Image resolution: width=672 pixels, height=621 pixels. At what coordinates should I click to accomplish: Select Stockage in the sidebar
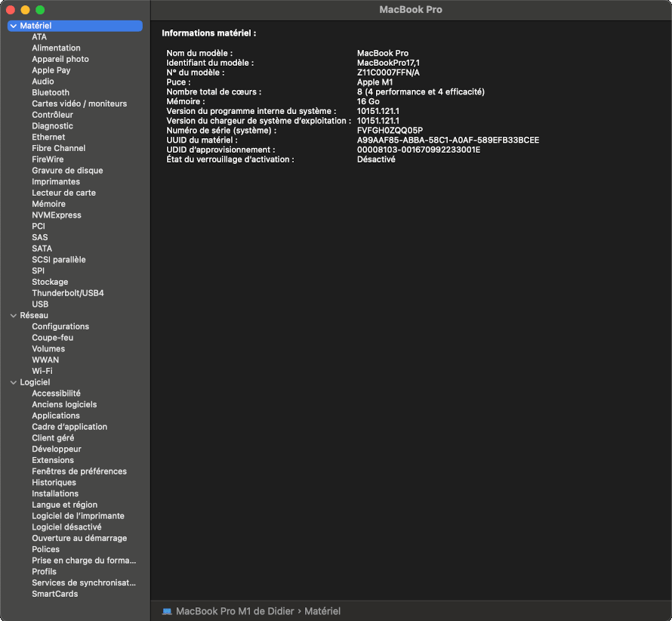50,282
